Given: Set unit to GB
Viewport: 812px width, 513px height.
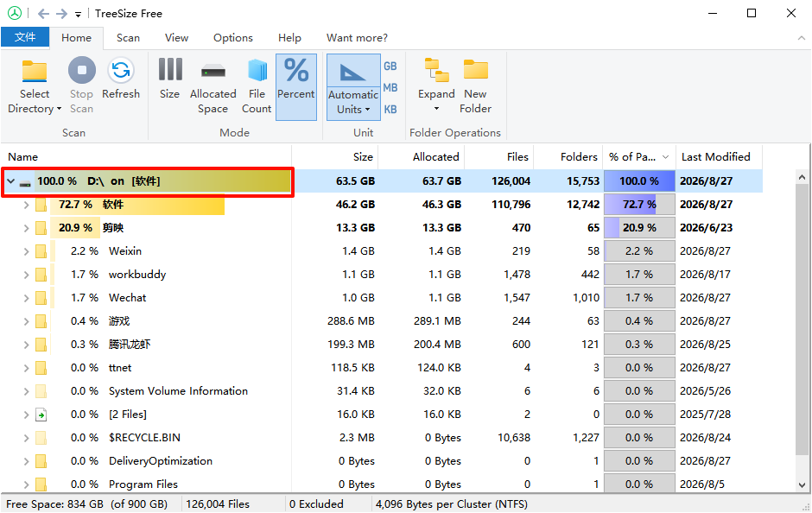Looking at the screenshot, I should click(390, 66).
